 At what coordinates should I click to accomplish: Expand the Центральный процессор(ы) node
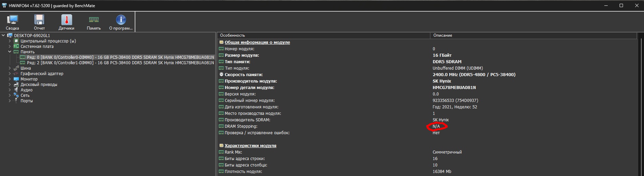(10, 41)
